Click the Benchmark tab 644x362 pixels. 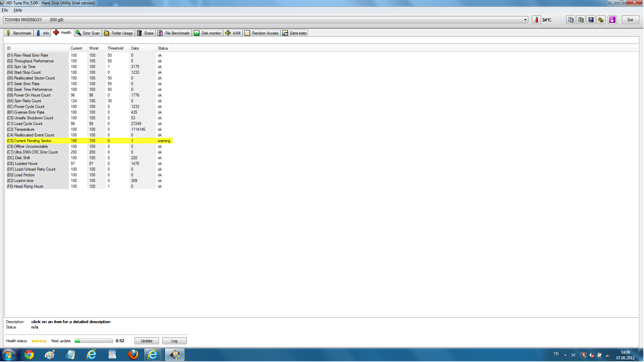[19, 33]
